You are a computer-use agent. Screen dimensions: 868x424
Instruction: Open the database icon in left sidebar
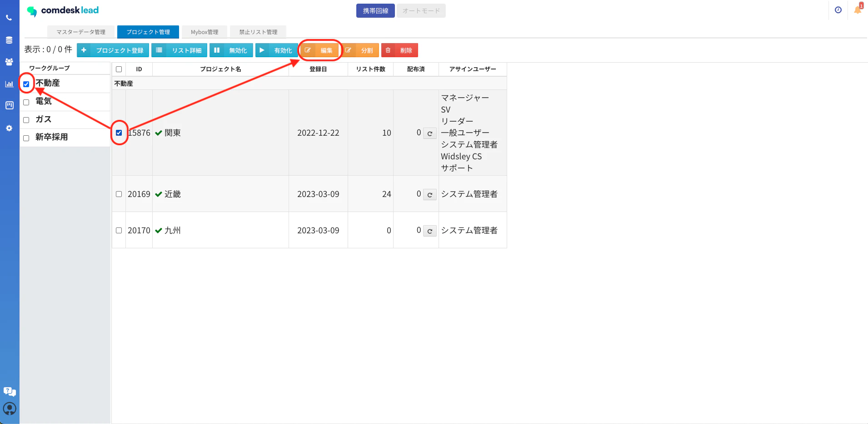9,40
